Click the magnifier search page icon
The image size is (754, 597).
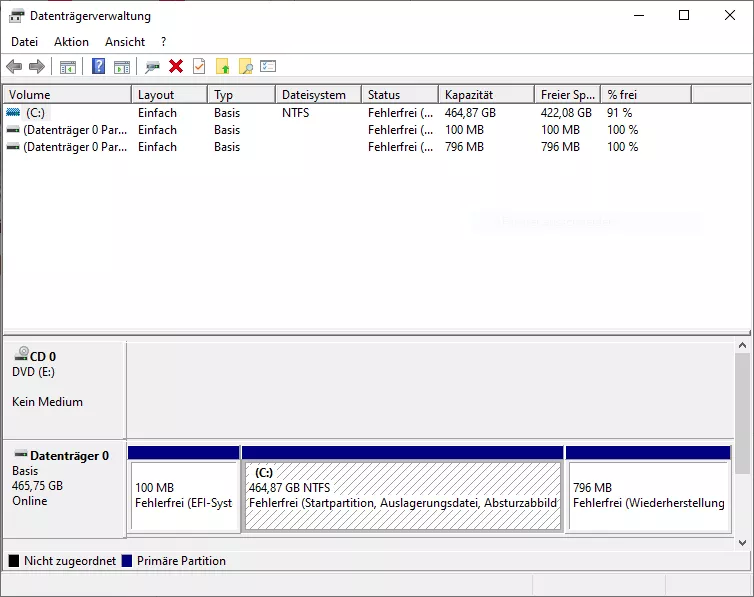(245, 67)
